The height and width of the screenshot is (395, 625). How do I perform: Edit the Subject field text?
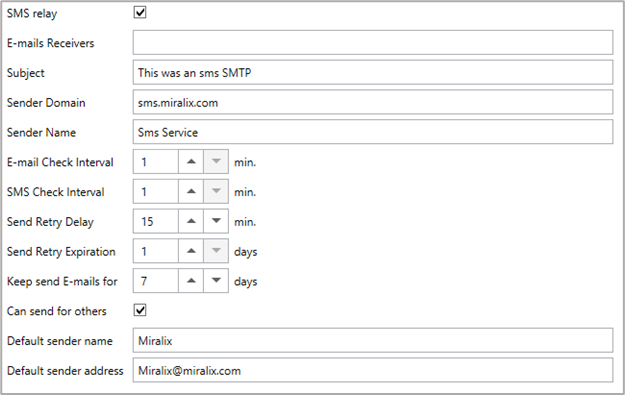(373, 73)
